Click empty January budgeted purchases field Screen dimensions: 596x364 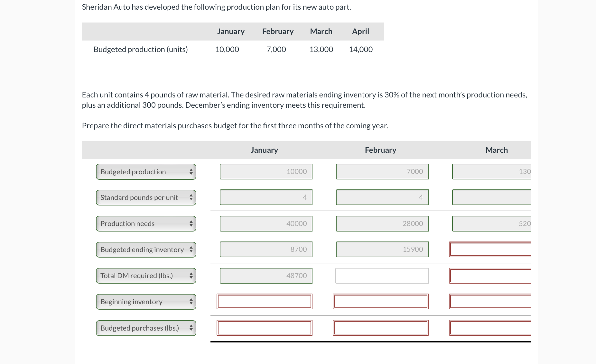[265, 328]
